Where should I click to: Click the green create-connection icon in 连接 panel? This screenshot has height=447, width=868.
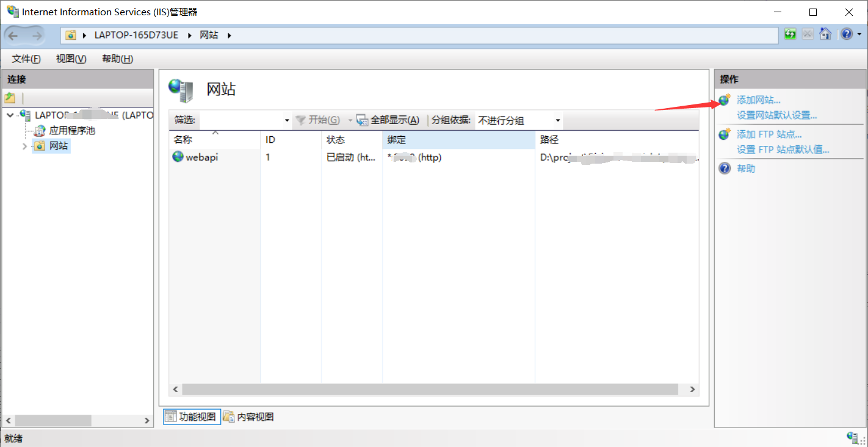10,98
